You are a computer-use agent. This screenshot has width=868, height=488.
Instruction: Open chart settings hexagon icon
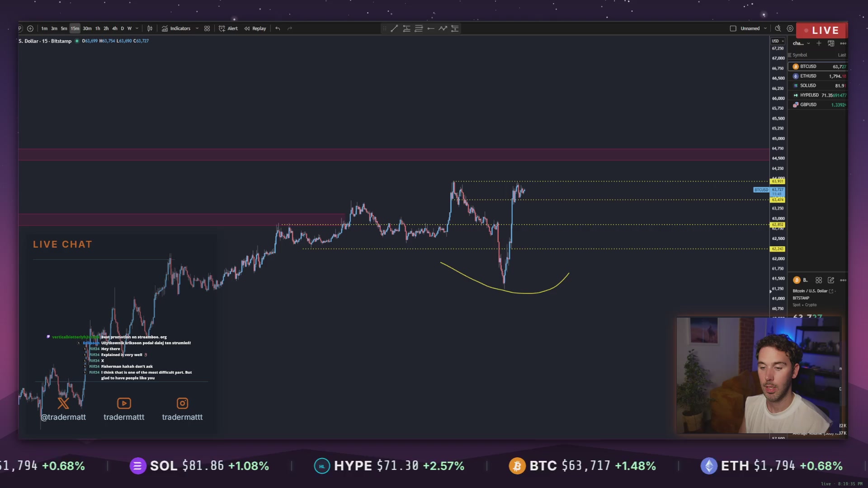pyautogui.click(x=790, y=28)
